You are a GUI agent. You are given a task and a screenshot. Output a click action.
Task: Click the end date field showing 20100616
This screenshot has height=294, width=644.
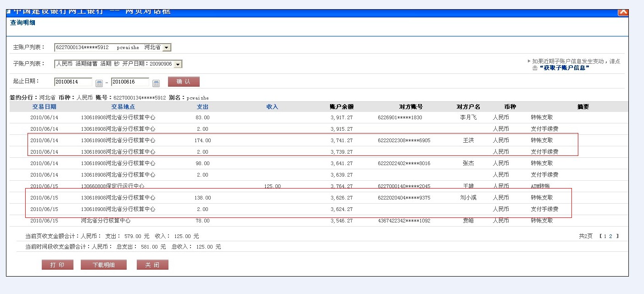(130, 82)
